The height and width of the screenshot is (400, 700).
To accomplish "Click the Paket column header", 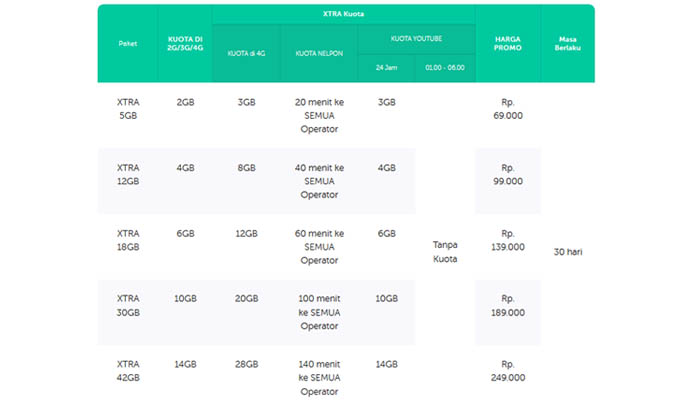I will [127, 43].
